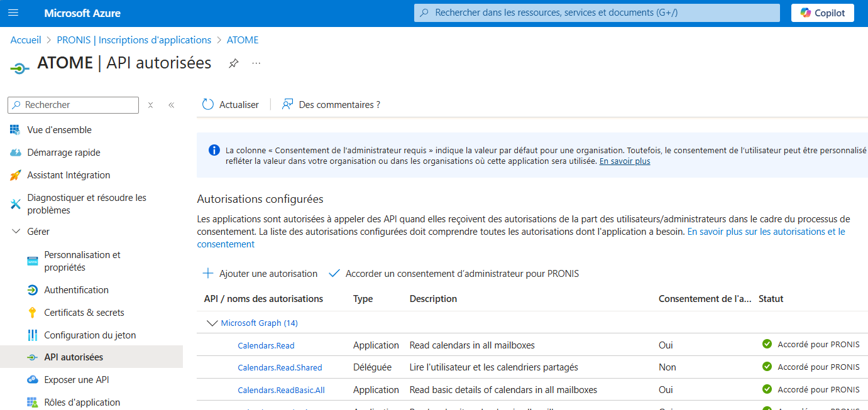This screenshot has height=410, width=868.
Task: Open the Microsoft Graph (14) link
Action: [x=260, y=323]
